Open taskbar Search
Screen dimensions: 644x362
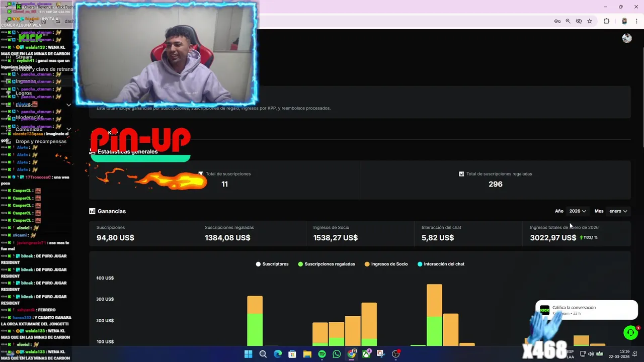click(263, 354)
